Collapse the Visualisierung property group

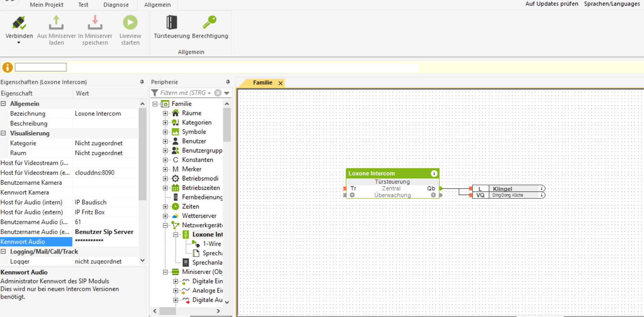(x=3, y=133)
